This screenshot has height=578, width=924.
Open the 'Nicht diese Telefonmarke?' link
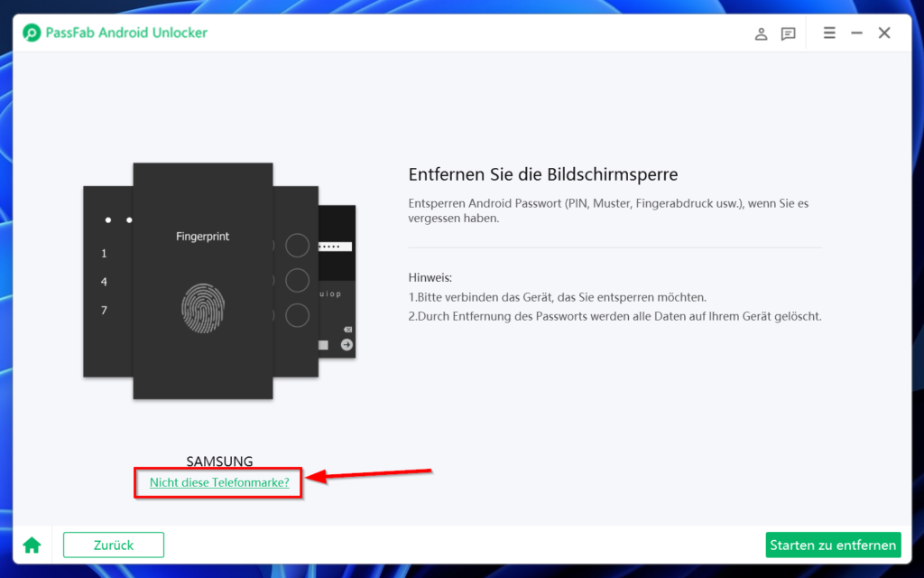click(x=219, y=482)
